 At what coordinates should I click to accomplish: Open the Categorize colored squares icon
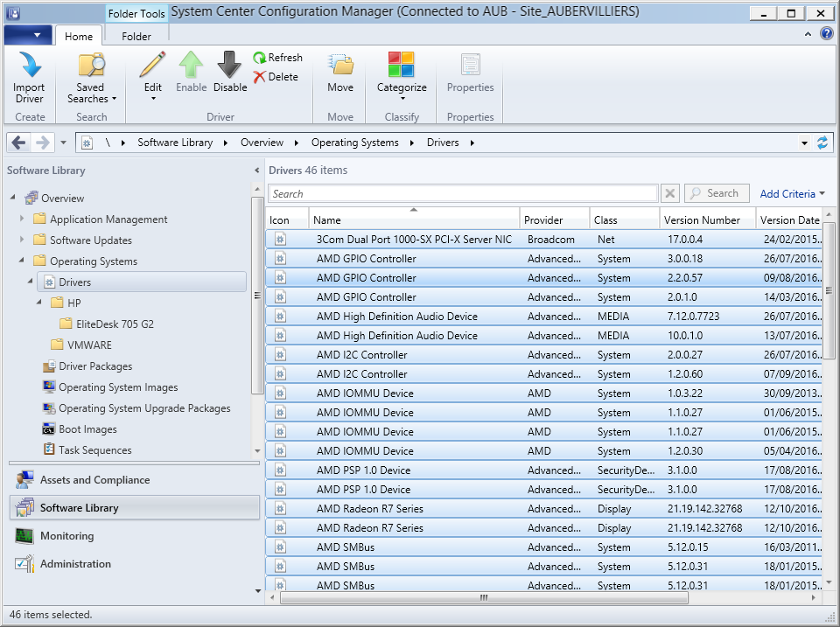pyautogui.click(x=402, y=64)
